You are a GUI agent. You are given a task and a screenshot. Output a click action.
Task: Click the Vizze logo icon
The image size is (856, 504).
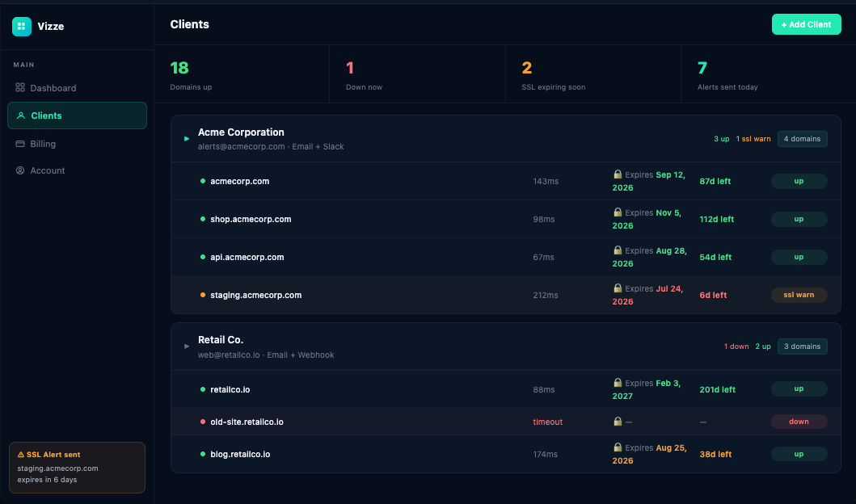(22, 26)
